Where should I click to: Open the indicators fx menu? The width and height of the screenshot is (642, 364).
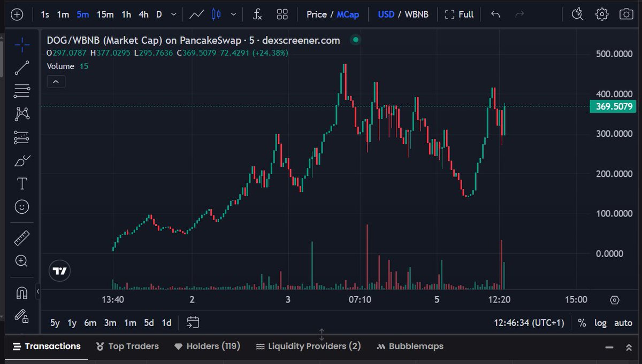click(x=257, y=14)
